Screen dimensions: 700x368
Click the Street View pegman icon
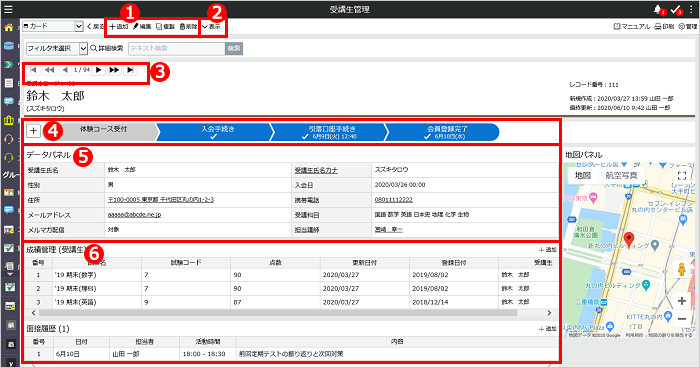coord(682,269)
